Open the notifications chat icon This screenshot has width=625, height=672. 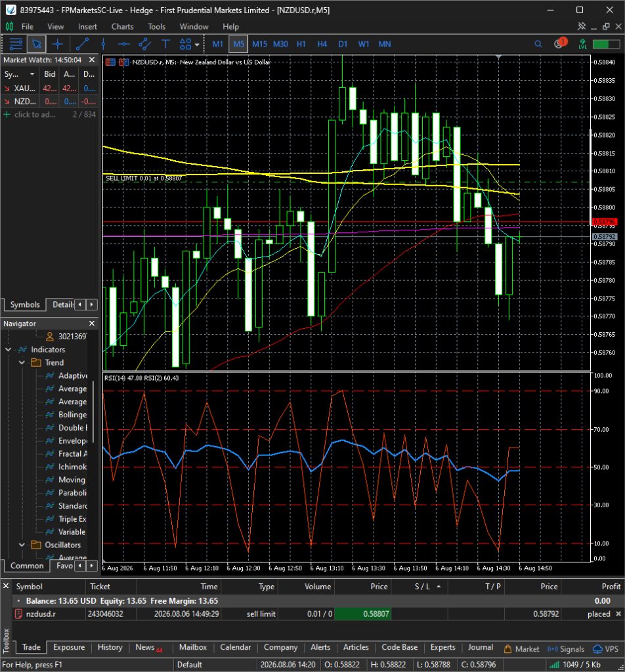click(x=559, y=44)
